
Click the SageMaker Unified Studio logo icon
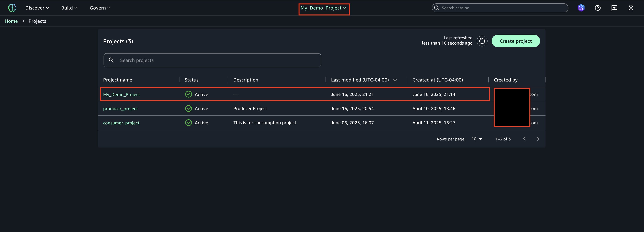click(x=12, y=8)
